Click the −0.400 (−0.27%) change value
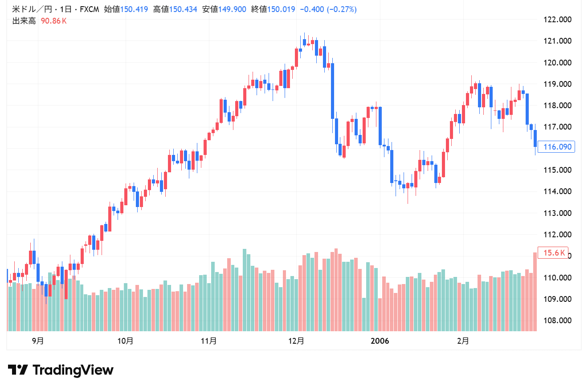Image resolution: width=588 pixels, height=390 pixels. tap(328, 9)
